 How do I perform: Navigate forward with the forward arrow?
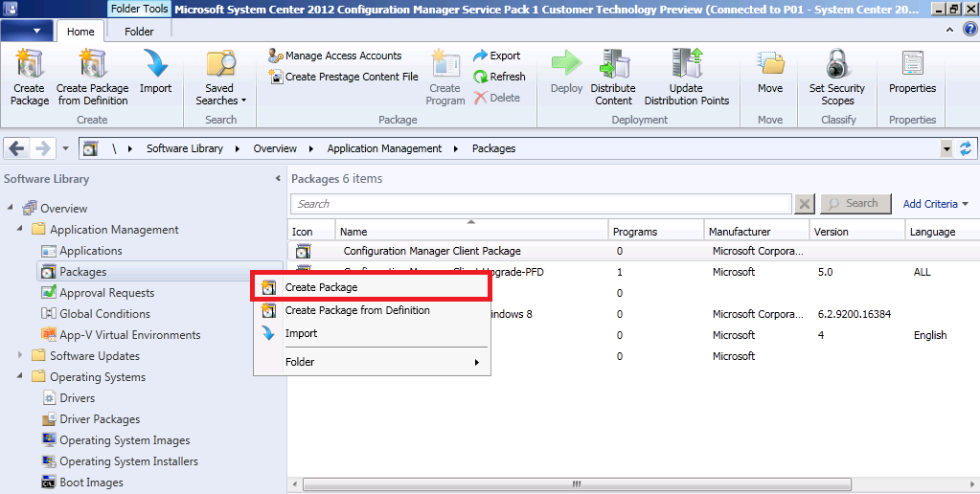pyautogui.click(x=42, y=148)
